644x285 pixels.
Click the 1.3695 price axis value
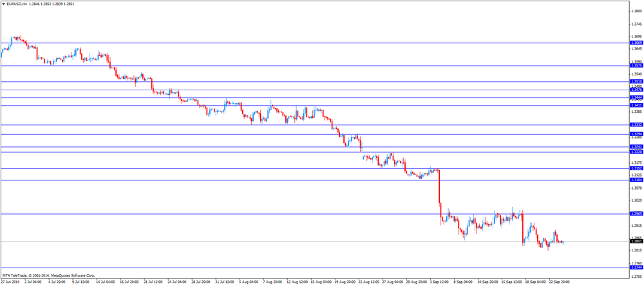(637, 37)
